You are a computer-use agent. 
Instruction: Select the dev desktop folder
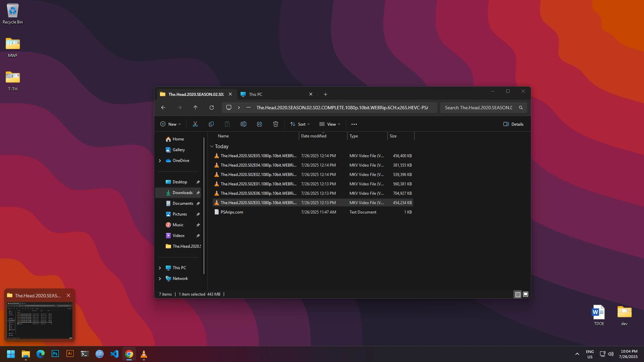click(x=625, y=315)
